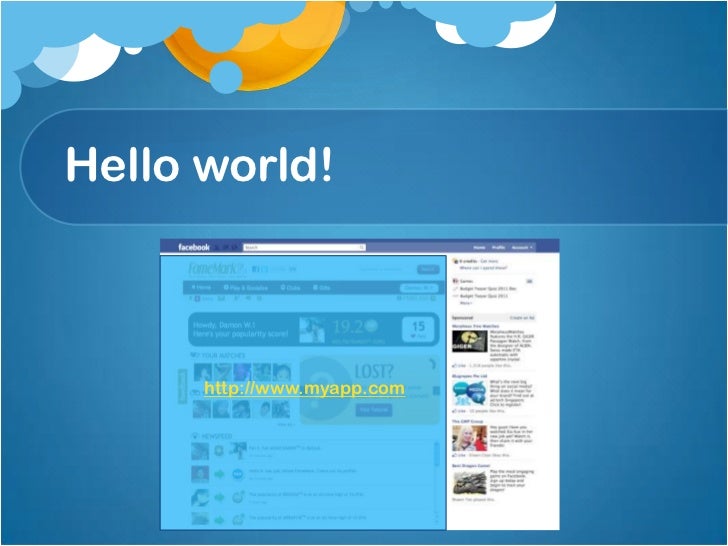This screenshot has height=546, width=728.
Task: Click the FameMark Search button
Action: [x=428, y=269]
